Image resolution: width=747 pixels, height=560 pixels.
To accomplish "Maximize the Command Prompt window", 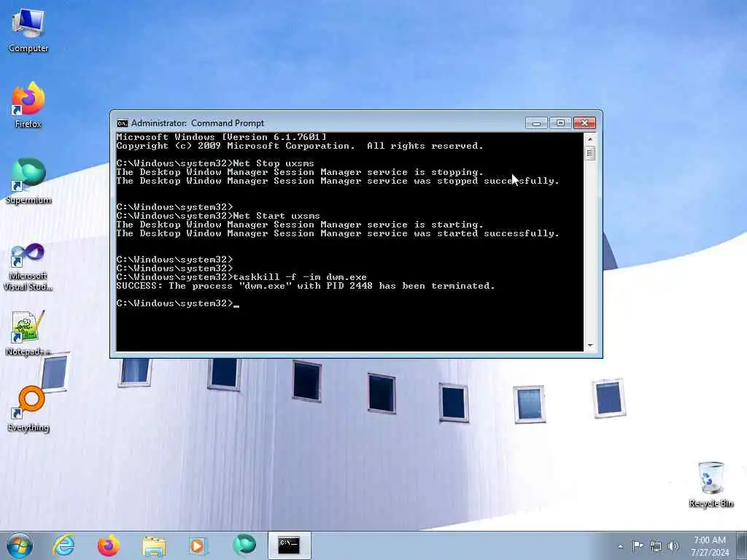I will point(560,123).
